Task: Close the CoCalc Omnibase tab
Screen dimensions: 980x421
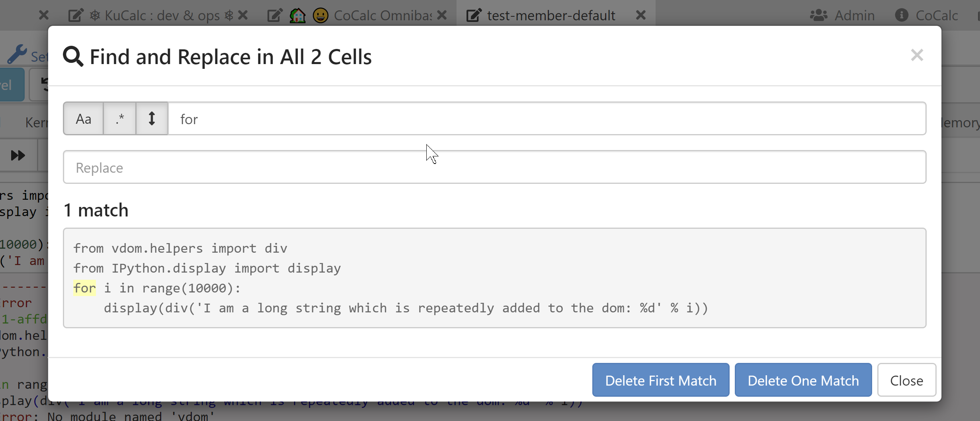Action: point(441,15)
